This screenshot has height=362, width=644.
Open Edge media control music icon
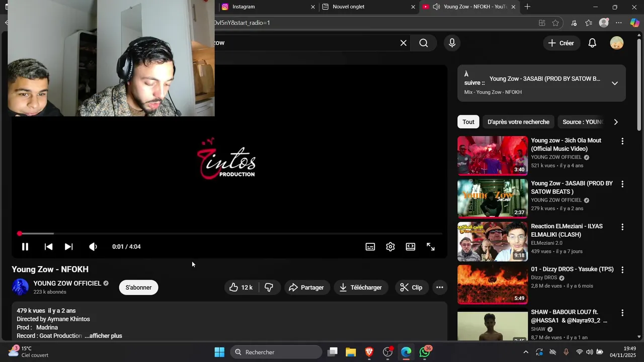point(574,23)
